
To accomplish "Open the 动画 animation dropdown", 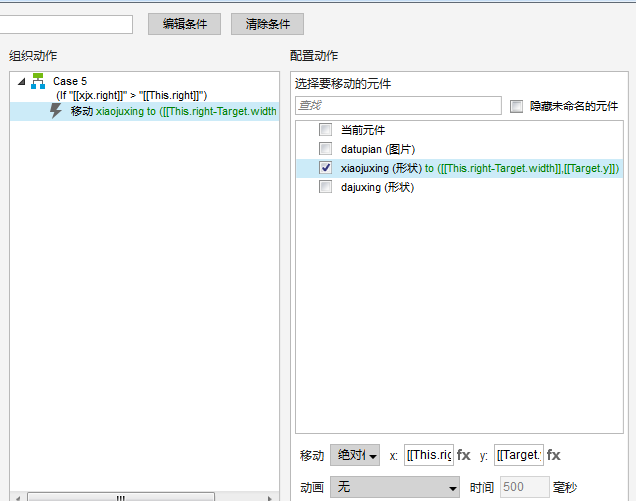I will [395, 487].
